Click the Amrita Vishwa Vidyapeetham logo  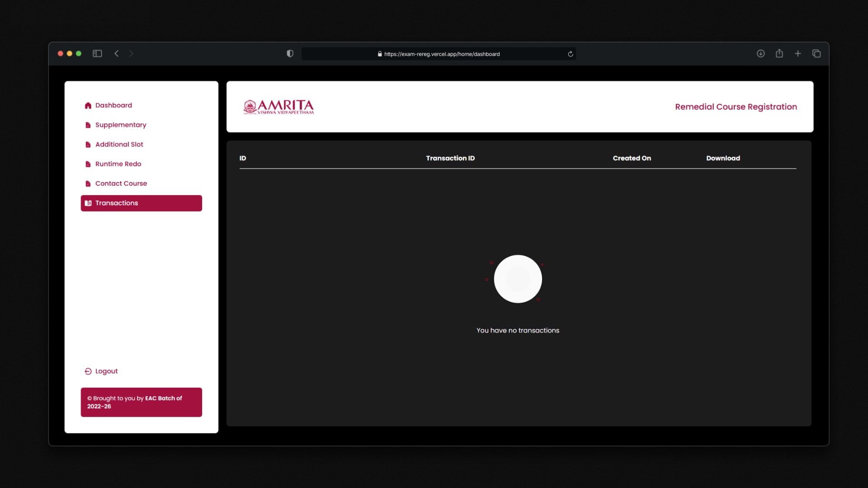(x=278, y=107)
